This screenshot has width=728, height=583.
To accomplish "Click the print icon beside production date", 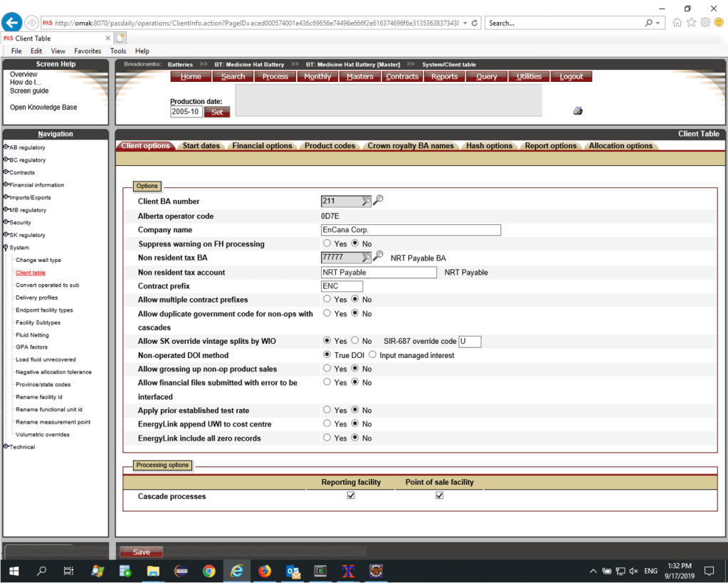I will coord(578,111).
